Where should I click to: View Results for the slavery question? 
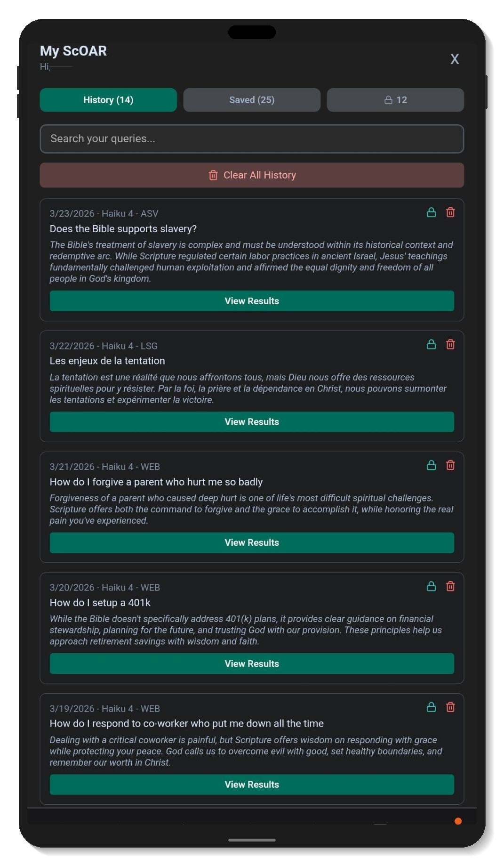pos(252,301)
